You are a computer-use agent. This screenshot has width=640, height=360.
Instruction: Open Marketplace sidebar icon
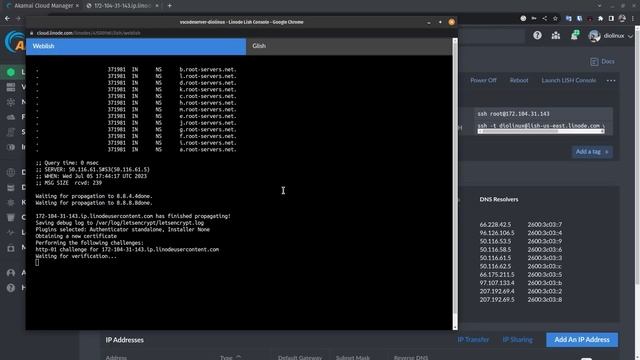pyautogui.click(x=11, y=248)
